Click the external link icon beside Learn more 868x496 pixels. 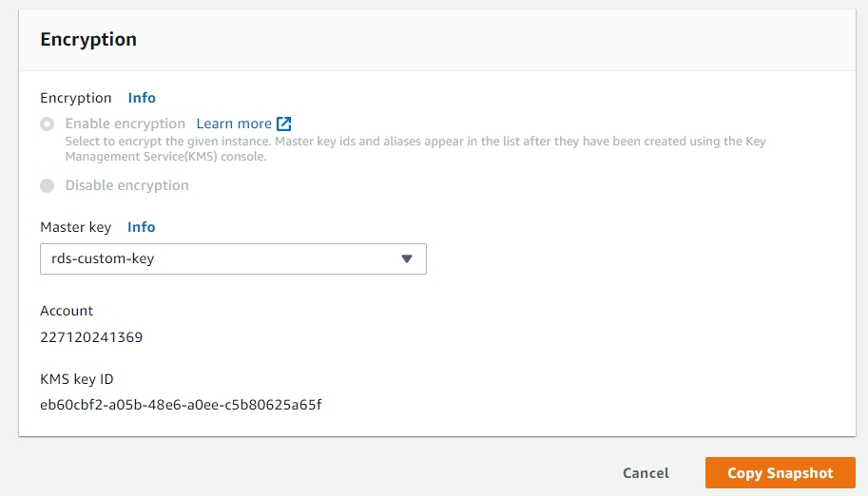[x=283, y=124]
